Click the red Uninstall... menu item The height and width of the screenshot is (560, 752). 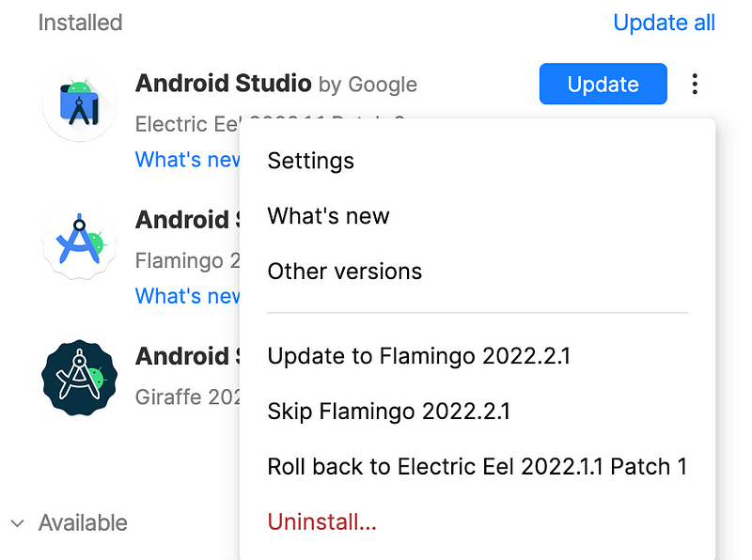pos(321,521)
